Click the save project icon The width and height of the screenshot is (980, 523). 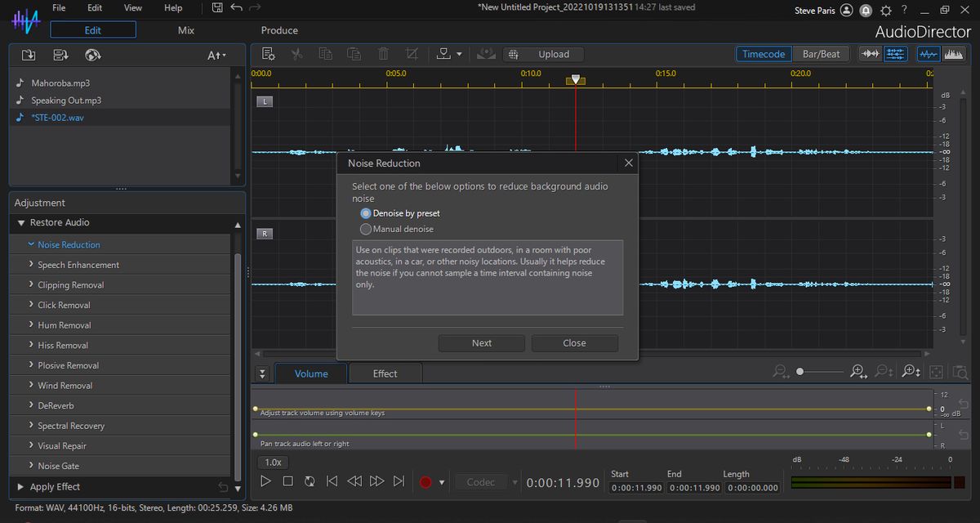pyautogui.click(x=216, y=8)
